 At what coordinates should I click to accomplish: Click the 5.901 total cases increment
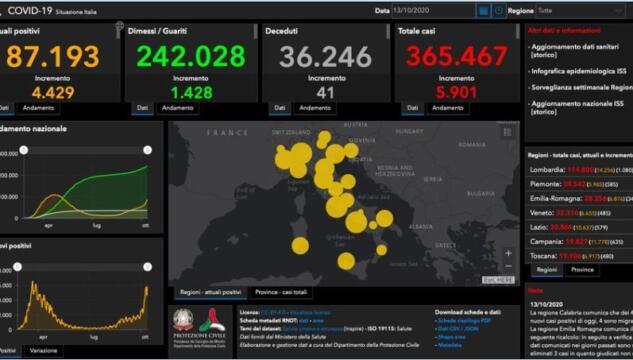coord(457,93)
